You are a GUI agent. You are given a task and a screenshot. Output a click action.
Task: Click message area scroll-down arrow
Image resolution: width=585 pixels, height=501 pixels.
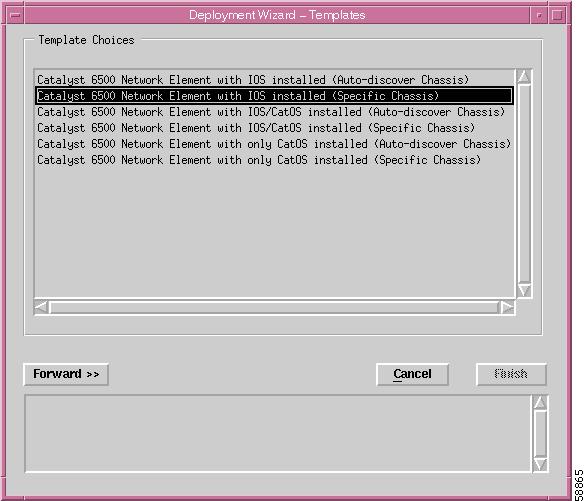click(x=540, y=464)
